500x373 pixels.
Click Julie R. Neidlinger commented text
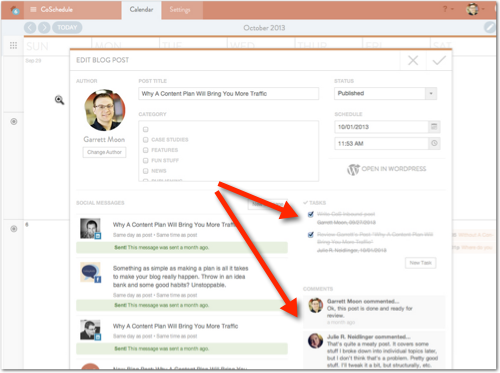[x=369, y=337]
